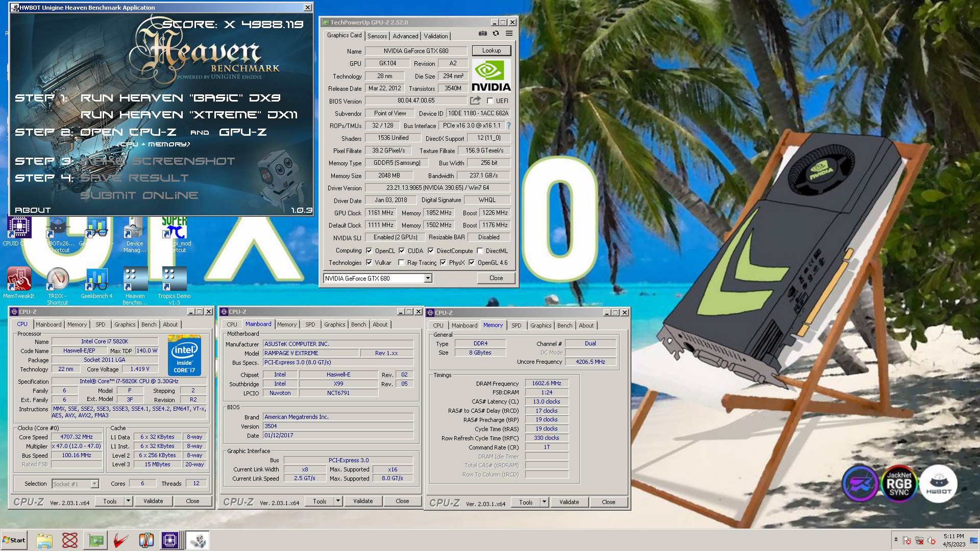The height and width of the screenshot is (551, 980).
Task: Open the TRIXX shortcut on the desktop
Action: [x=58, y=286]
